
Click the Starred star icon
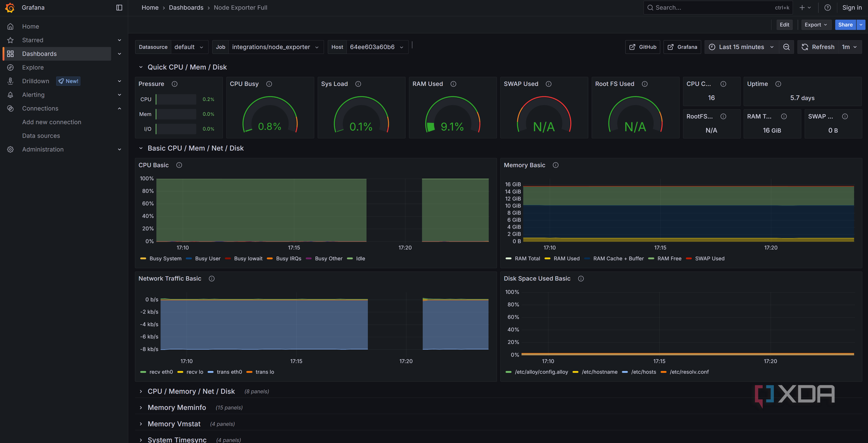11,40
